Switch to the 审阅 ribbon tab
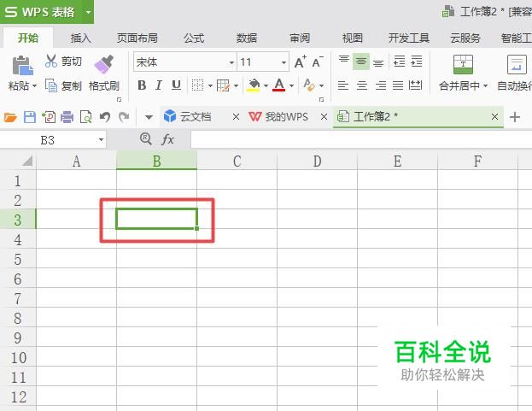532x411 pixels. coord(299,38)
